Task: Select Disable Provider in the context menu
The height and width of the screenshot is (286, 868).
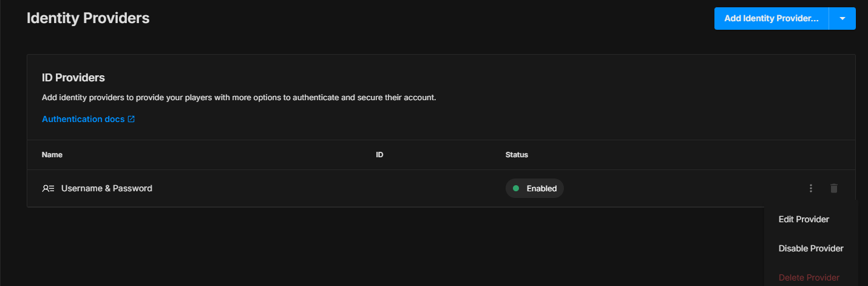Action: pyautogui.click(x=811, y=248)
